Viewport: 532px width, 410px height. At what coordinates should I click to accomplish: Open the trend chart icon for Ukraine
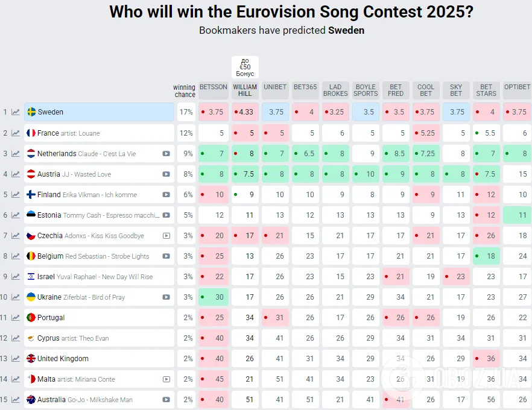[x=16, y=297]
